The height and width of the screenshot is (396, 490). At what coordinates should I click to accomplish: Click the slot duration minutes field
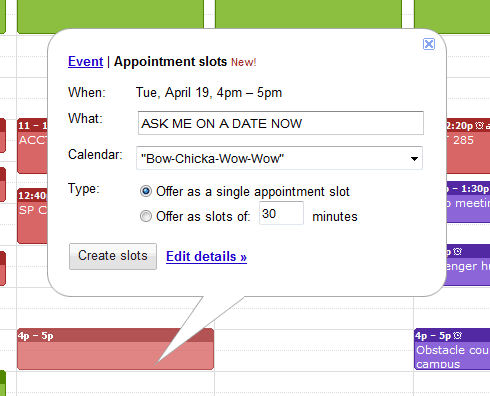coord(281,213)
